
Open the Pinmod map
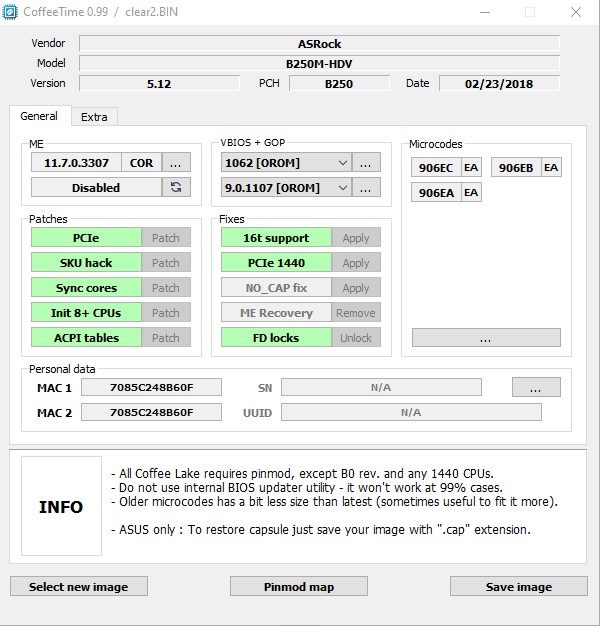tap(299, 586)
